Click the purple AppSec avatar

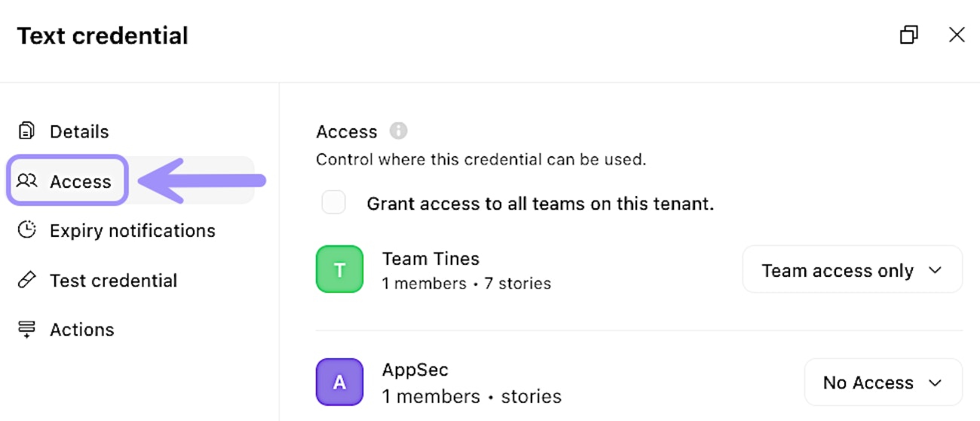coord(339,382)
